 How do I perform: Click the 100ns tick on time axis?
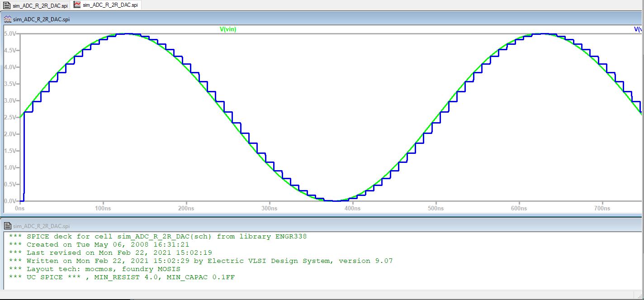point(103,209)
